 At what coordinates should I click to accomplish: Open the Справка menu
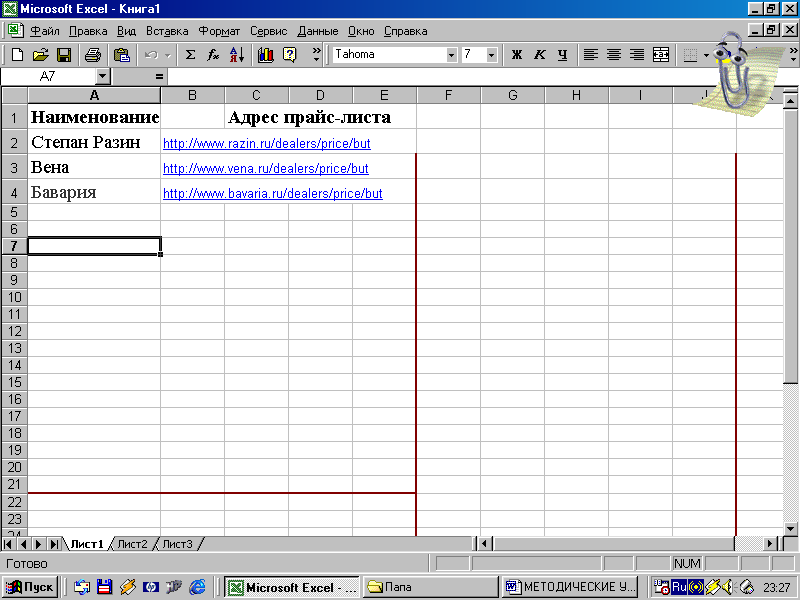point(405,31)
